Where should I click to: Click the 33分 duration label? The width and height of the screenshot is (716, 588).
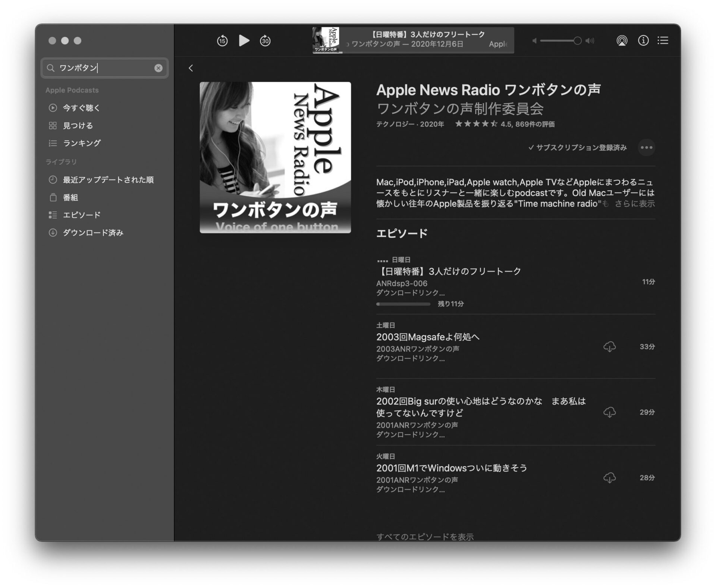click(647, 347)
